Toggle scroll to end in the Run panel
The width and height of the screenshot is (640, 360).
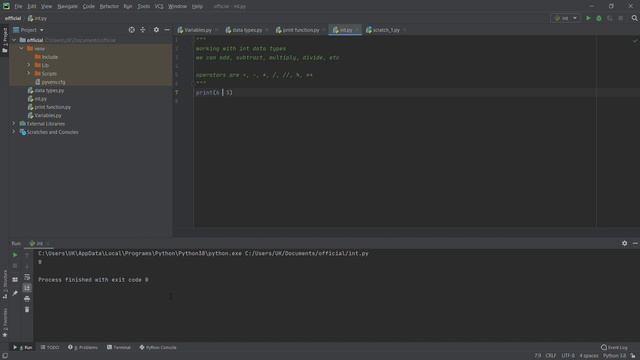(27, 288)
